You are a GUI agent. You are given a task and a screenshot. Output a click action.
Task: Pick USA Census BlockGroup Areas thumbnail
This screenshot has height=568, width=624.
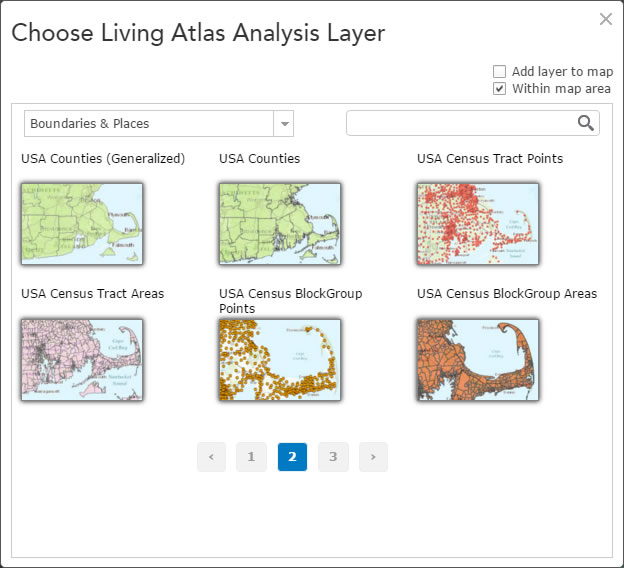click(x=478, y=359)
